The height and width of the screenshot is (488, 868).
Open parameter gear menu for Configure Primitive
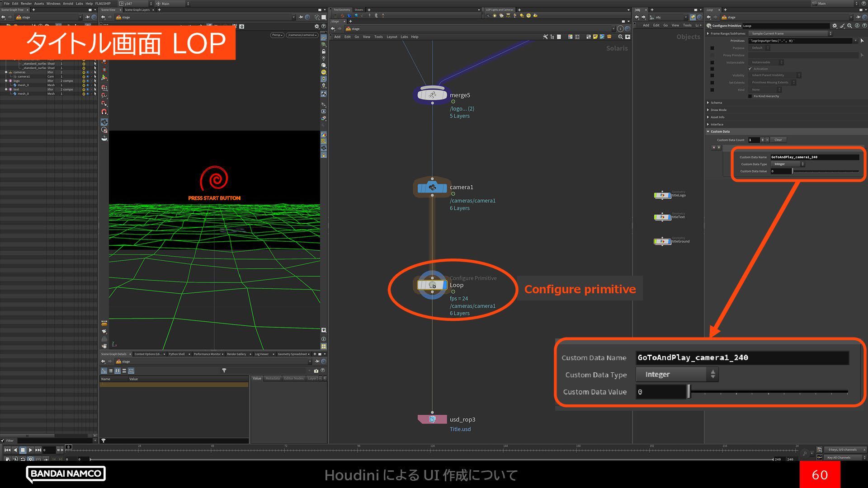tap(835, 26)
